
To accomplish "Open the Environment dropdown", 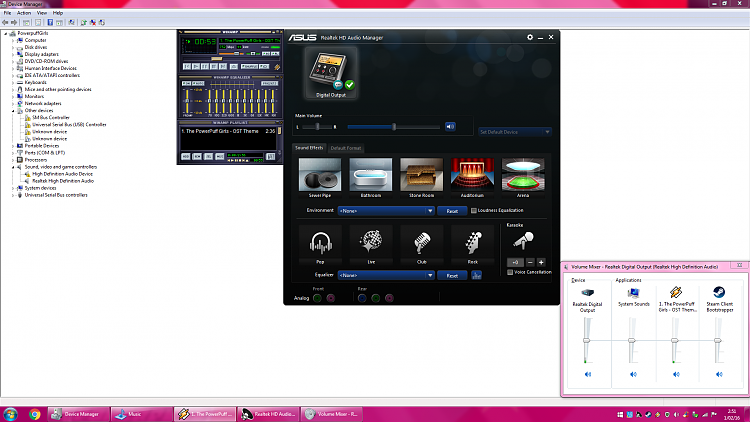I will coord(386,211).
